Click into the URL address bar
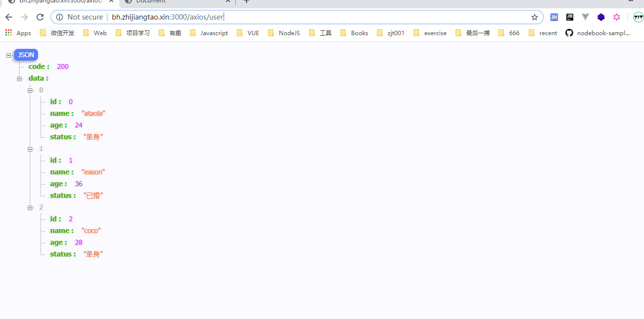The image size is (644, 319). pos(297,17)
